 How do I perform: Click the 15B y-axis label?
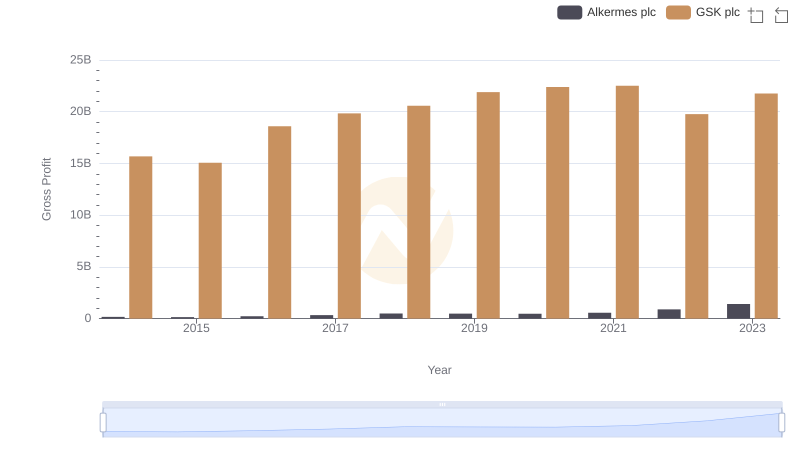pyautogui.click(x=81, y=164)
